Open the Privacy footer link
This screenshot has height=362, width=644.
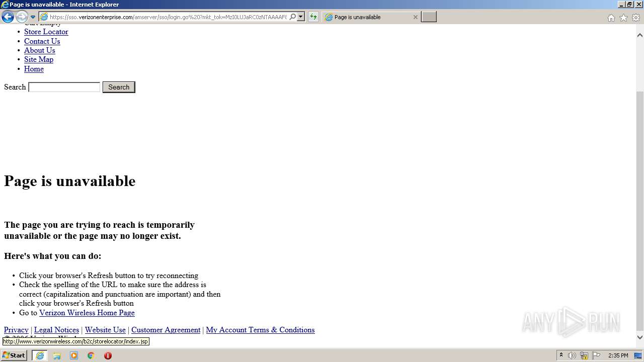[16, 330]
